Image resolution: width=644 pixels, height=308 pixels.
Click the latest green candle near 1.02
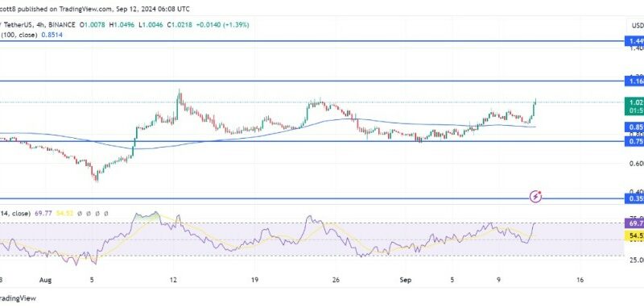tap(535, 107)
